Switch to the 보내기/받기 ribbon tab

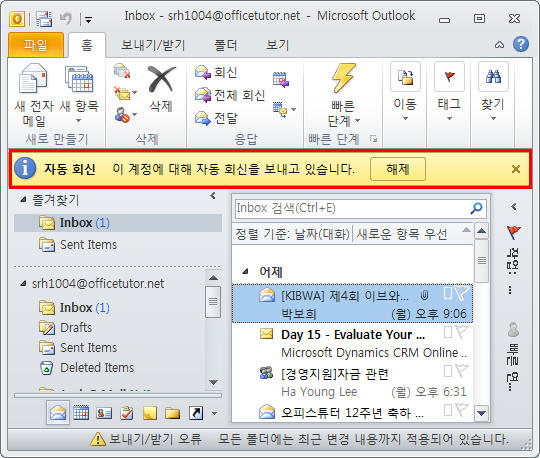coord(153,45)
